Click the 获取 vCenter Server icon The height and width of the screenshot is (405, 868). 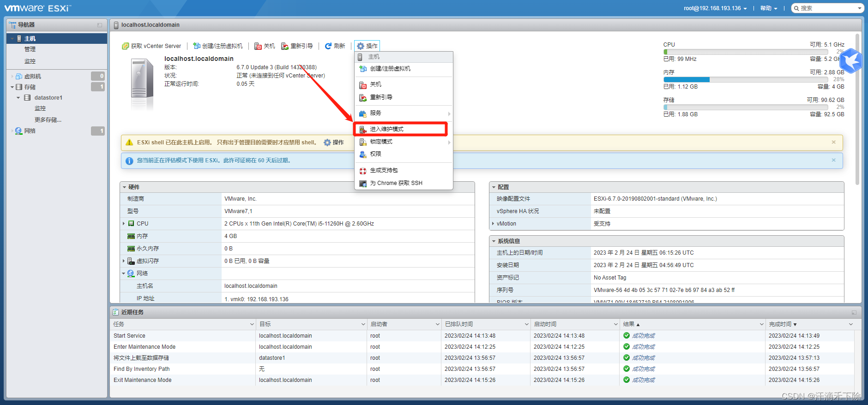point(125,46)
